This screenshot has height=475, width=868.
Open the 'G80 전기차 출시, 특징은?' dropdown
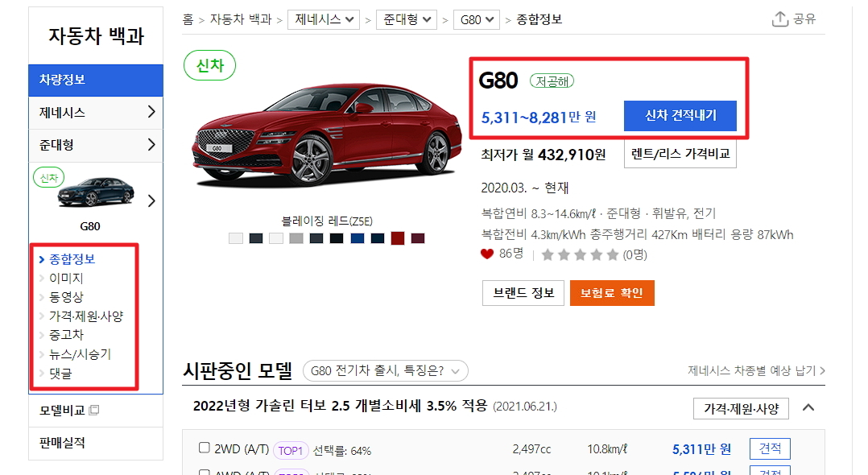385,371
